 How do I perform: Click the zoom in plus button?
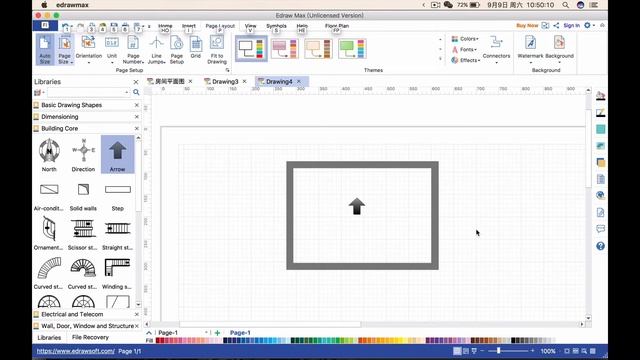point(533,351)
